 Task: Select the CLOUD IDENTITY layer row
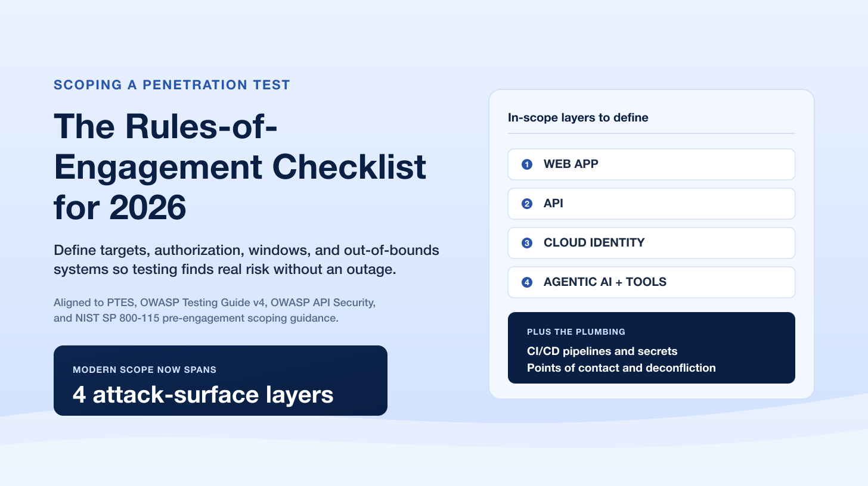click(x=652, y=243)
